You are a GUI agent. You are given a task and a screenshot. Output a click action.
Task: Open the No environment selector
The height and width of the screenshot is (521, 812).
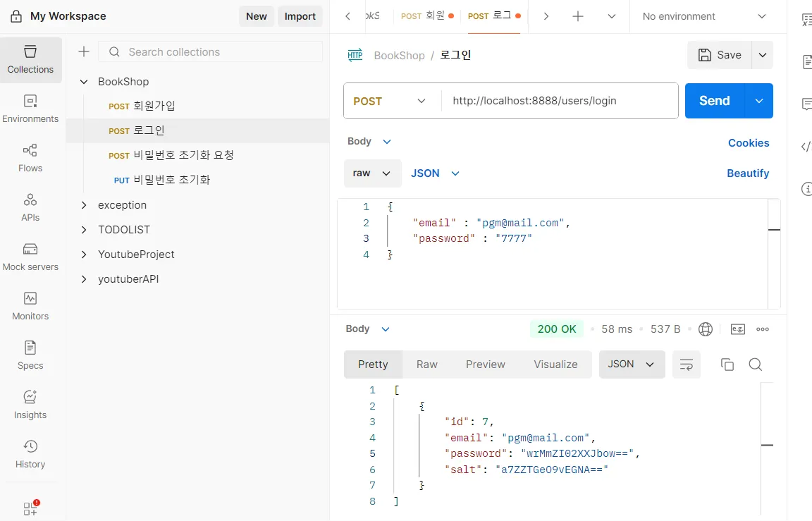703,17
